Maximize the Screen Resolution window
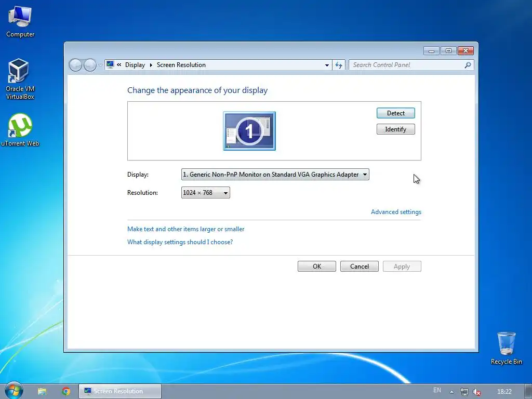 tap(448, 51)
